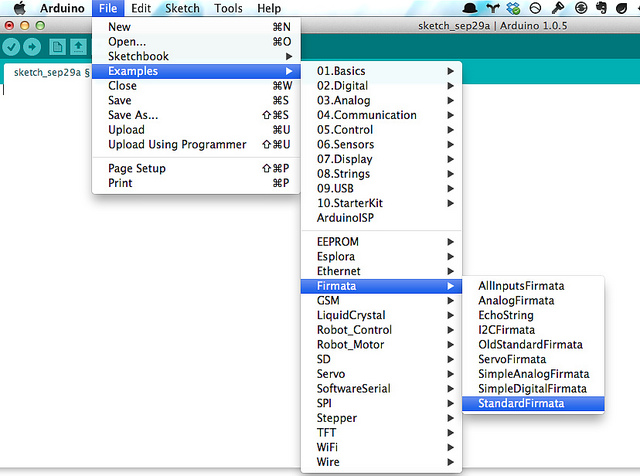
Task: Expand the 03.Analog examples submenu
Action: pos(381,100)
